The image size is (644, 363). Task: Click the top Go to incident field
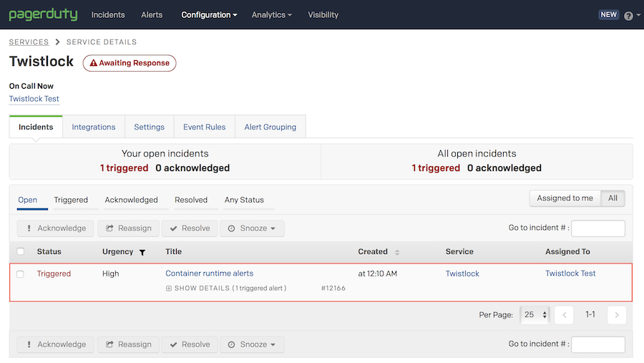coord(597,228)
